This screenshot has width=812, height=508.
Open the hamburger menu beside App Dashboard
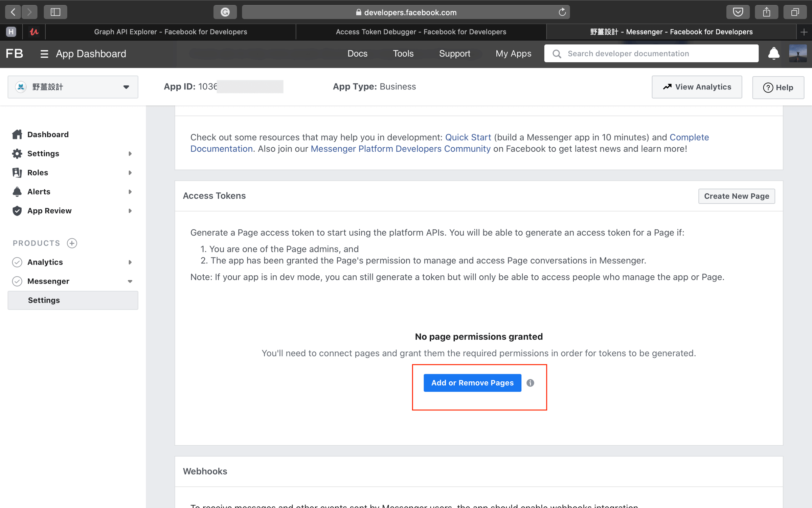44,54
